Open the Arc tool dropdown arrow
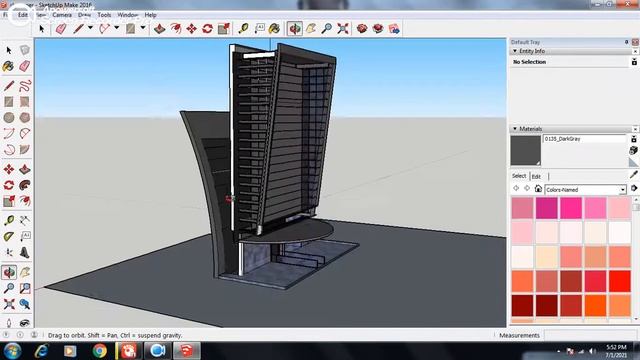The image size is (640, 360). [116, 28]
